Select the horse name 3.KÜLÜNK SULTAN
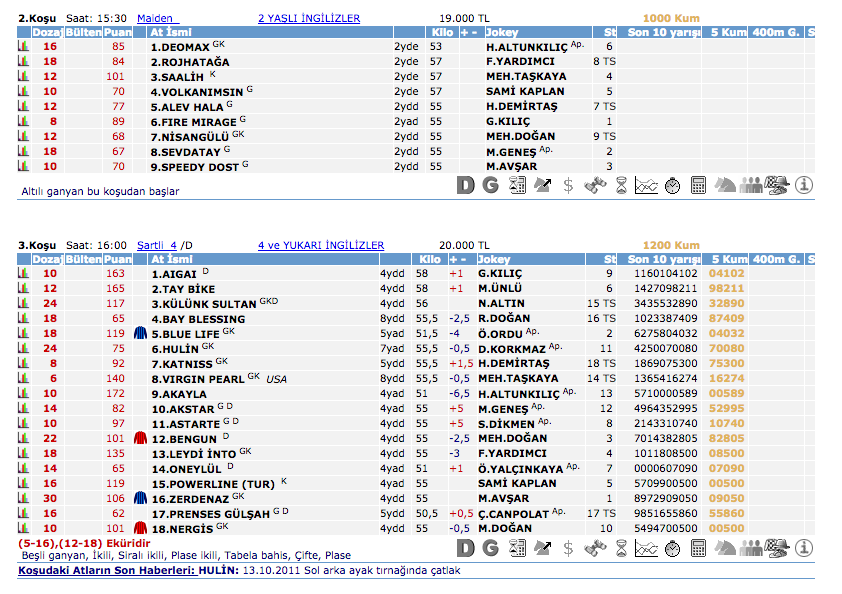Screen dimensions: 842x594 [x=204, y=304]
